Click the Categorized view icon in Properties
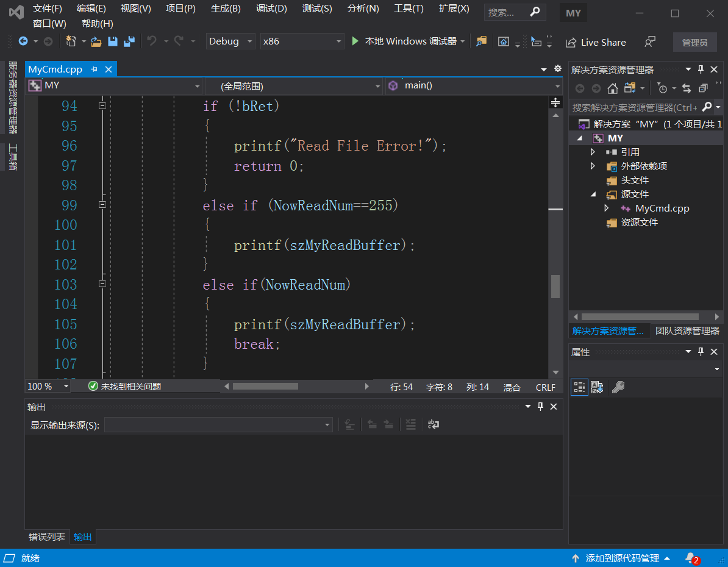 click(579, 387)
